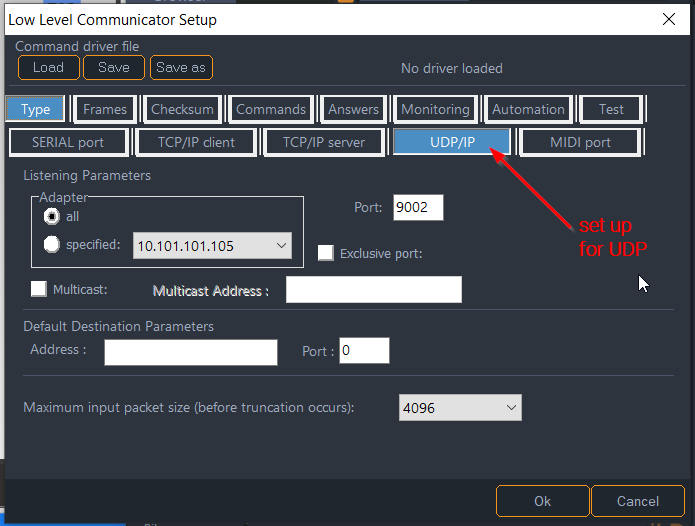The image size is (695, 526).
Task: Switch to the Frames tab
Action: [105, 109]
